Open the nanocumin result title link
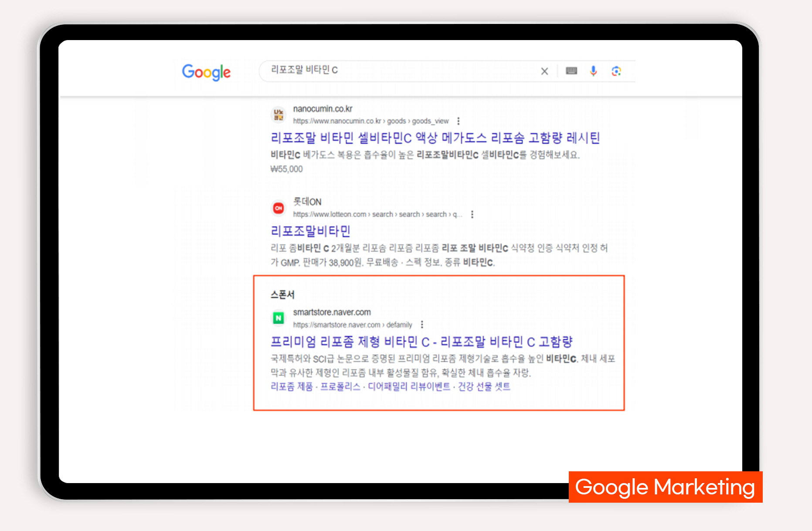The height and width of the screenshot is (531, 812). [x=435, y=138]
